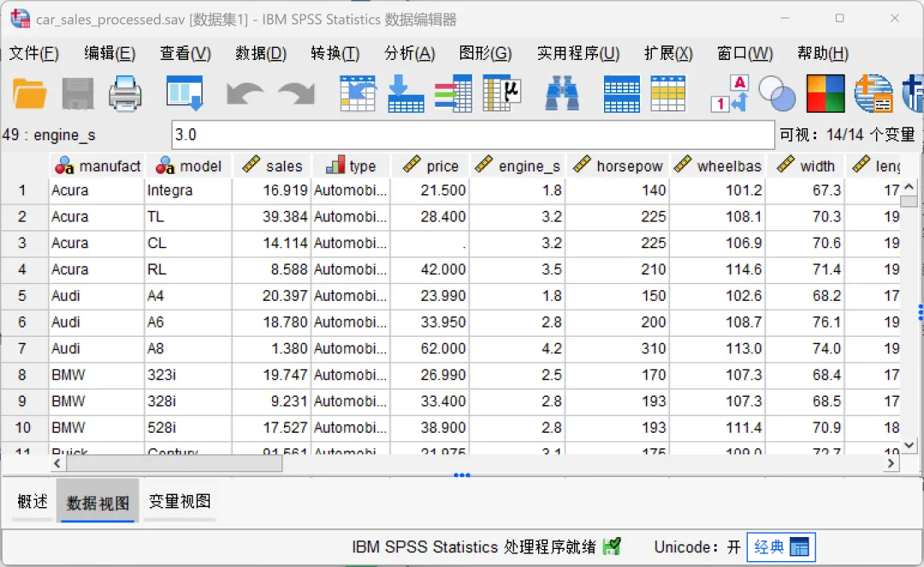Click the missing price cell in CL row
This screenshot has height=567, width=924.
429,243
